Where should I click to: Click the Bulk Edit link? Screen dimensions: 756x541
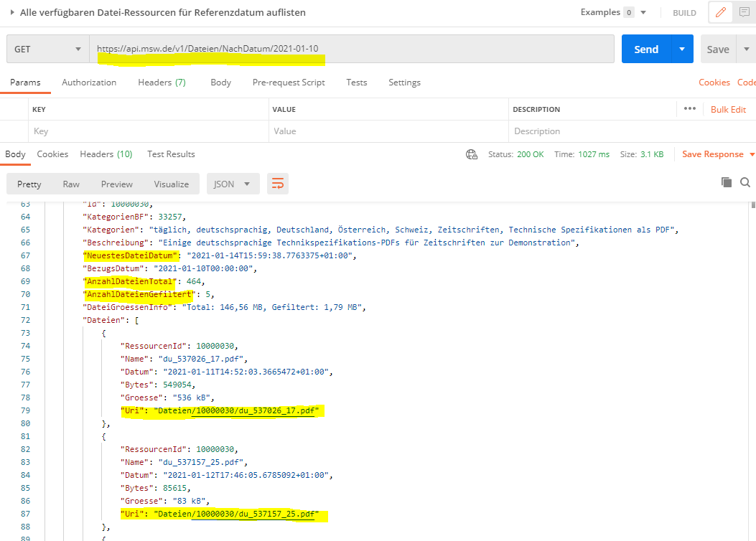tap(728, 109)
